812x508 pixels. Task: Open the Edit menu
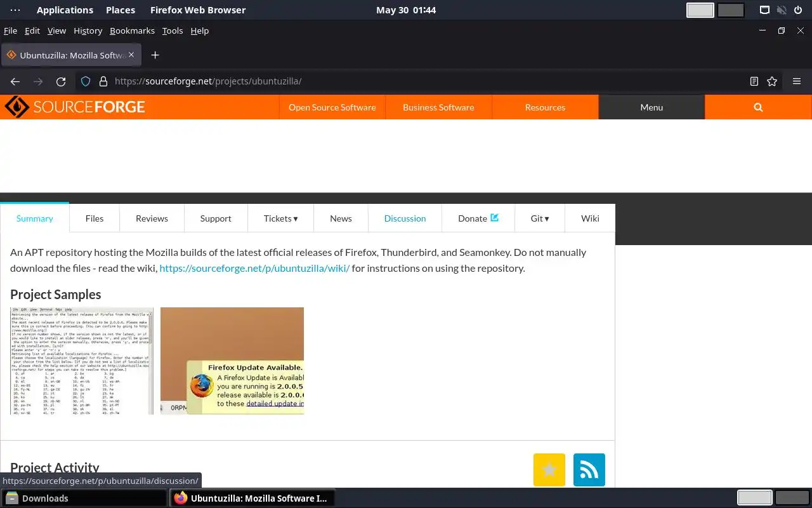pyautogui.click(x=32, y=30)
